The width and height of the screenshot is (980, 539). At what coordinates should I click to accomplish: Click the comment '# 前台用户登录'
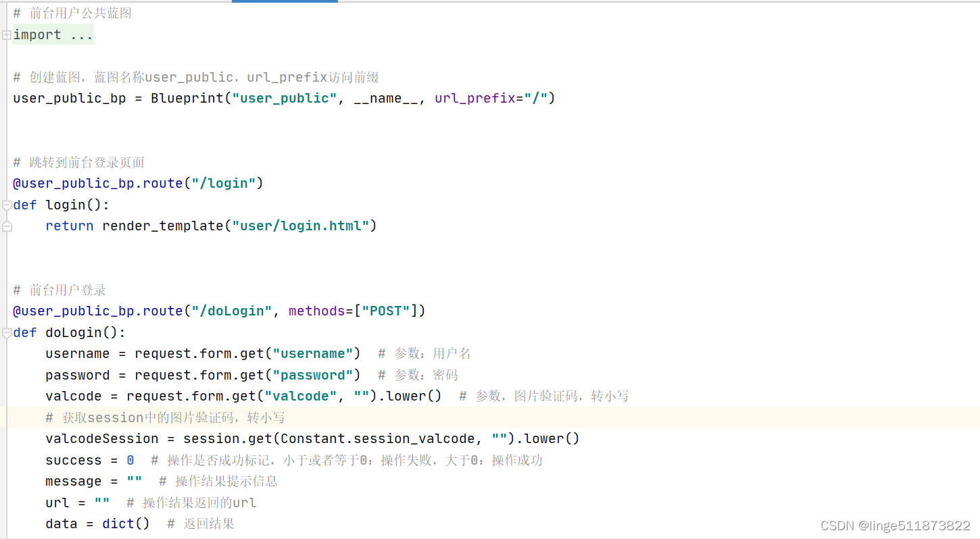(60, 290)
